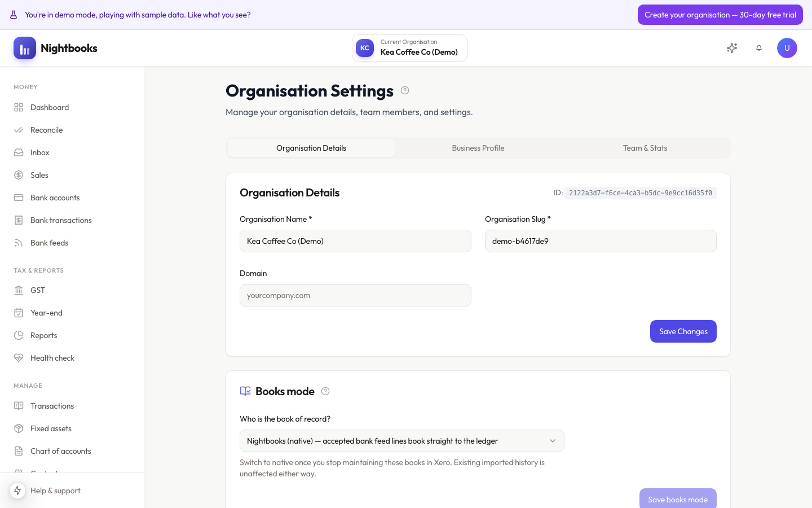Open the notifications bell
Viewport: 812px width, 508px height.
coord(759,48)
